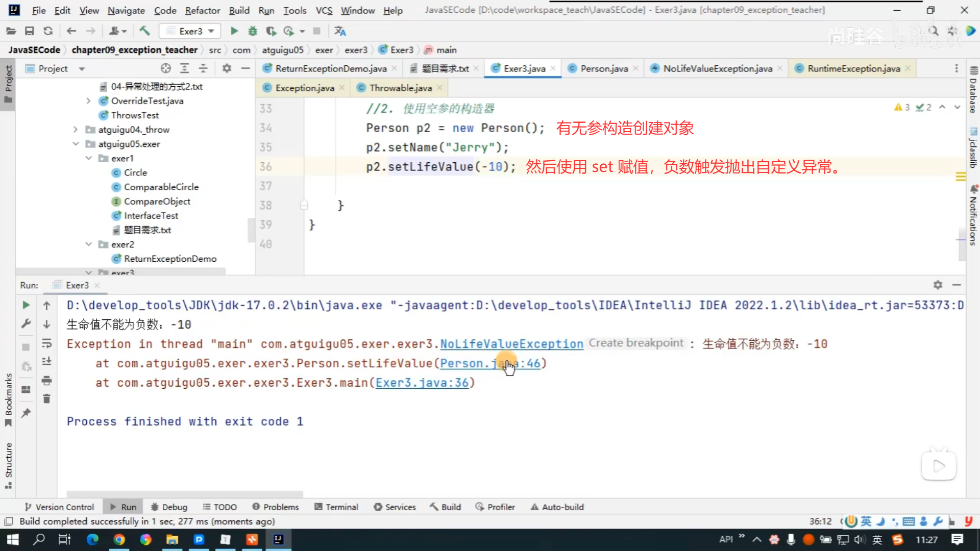The width and height of the screenshot is (980, 551).
Task: Click the Exer3.java:36 stack trace link
Action: (422, 383)
